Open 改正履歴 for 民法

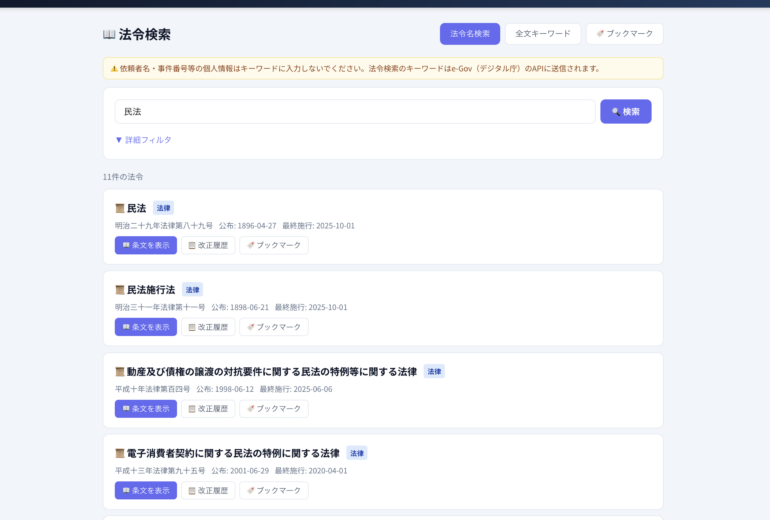208,245
